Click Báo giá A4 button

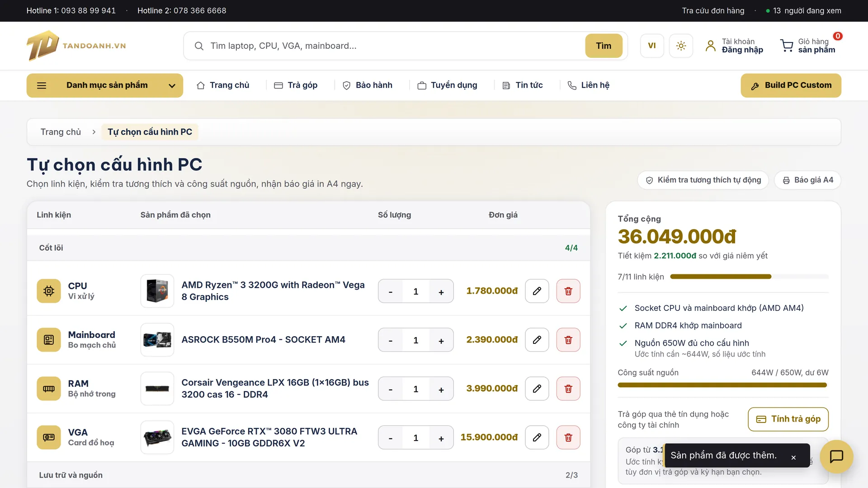(x=807, y=180)
